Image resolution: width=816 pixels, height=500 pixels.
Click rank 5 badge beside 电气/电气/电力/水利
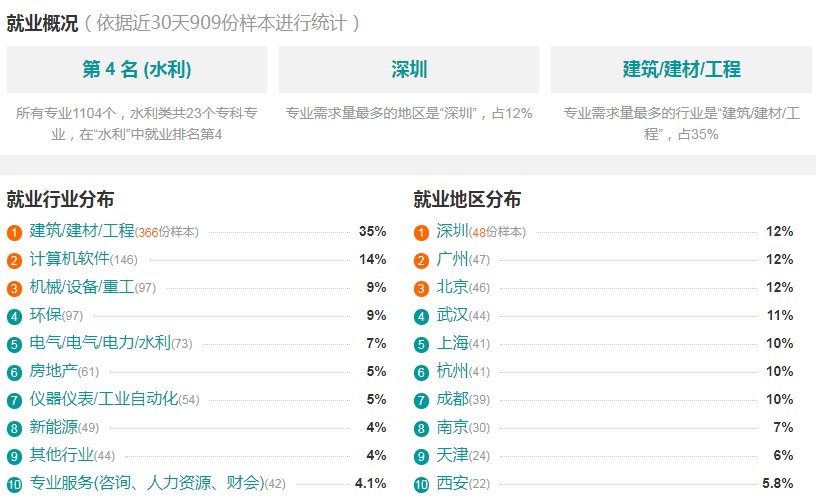click(15, 345)
